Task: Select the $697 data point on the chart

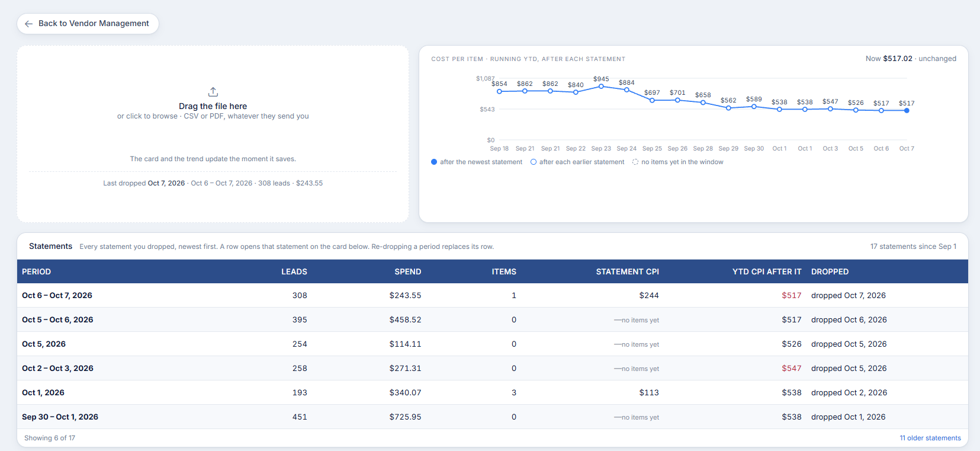Action: [652, 100]
